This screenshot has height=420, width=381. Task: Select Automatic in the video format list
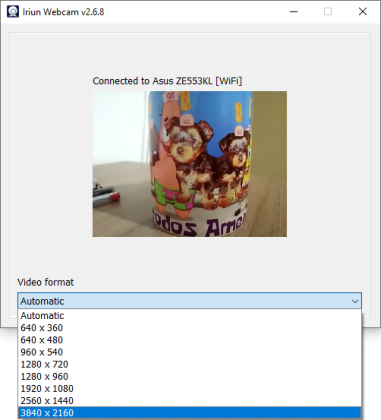(x=189, y=316)
